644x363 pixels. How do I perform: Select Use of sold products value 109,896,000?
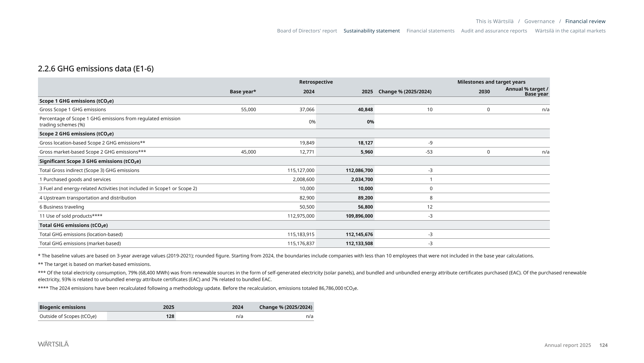pos(359,216)
